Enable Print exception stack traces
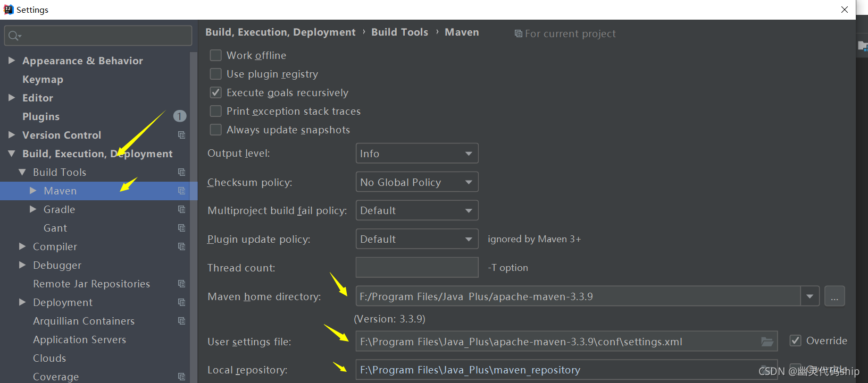The image size is (868, 383). click(215, 111)
